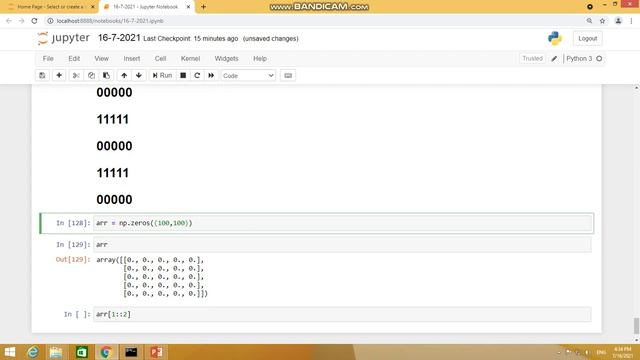Viewport: 640px width, 360px height.
Task: Click the zoom magnifier icon in address bar
Action: [589, 21]
